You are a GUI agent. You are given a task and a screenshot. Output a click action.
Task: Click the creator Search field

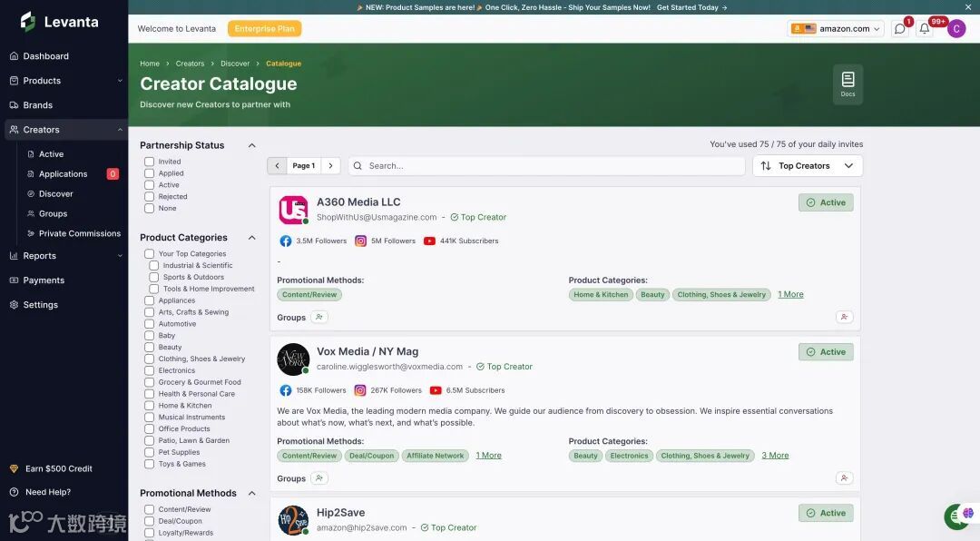point(547,166)
